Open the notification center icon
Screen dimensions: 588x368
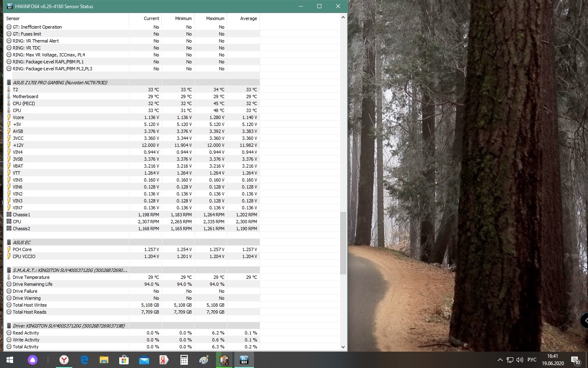[576, 360]
